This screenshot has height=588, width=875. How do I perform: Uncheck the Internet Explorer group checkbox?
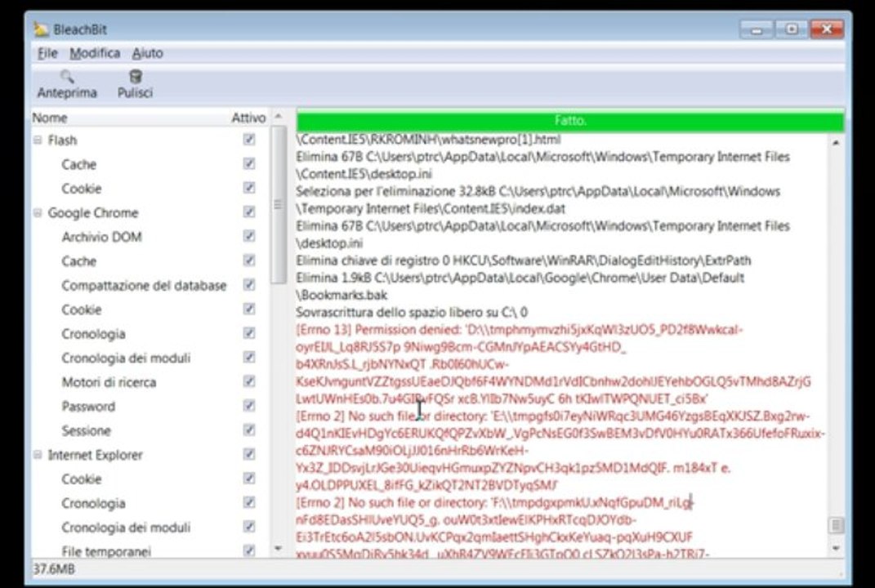pyautogui.click(x=249, y=454)
